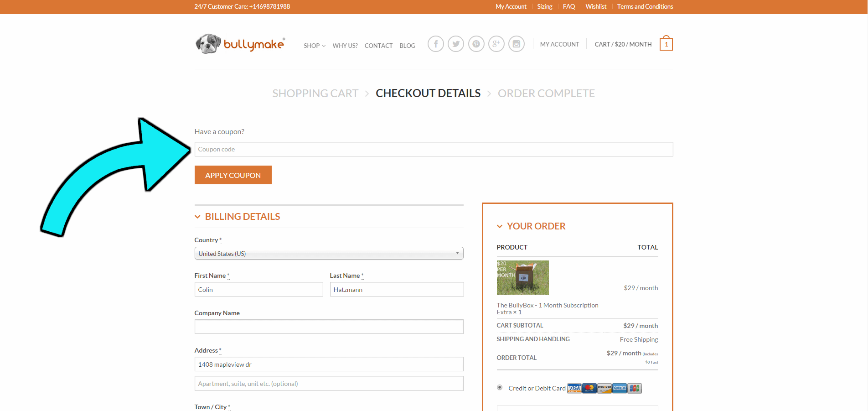Expand the SHOP menu dropdown
Screen dimensions: 868x411
pyautogui.click(x=315, y=46)
